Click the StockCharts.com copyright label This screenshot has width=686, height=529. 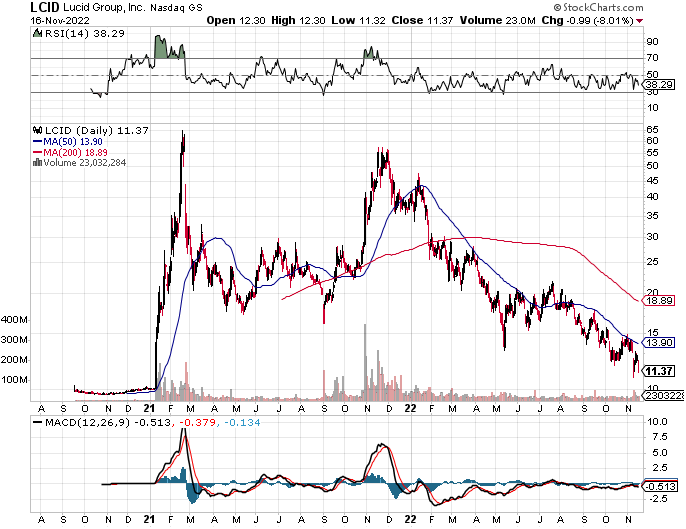coord(598,7)
